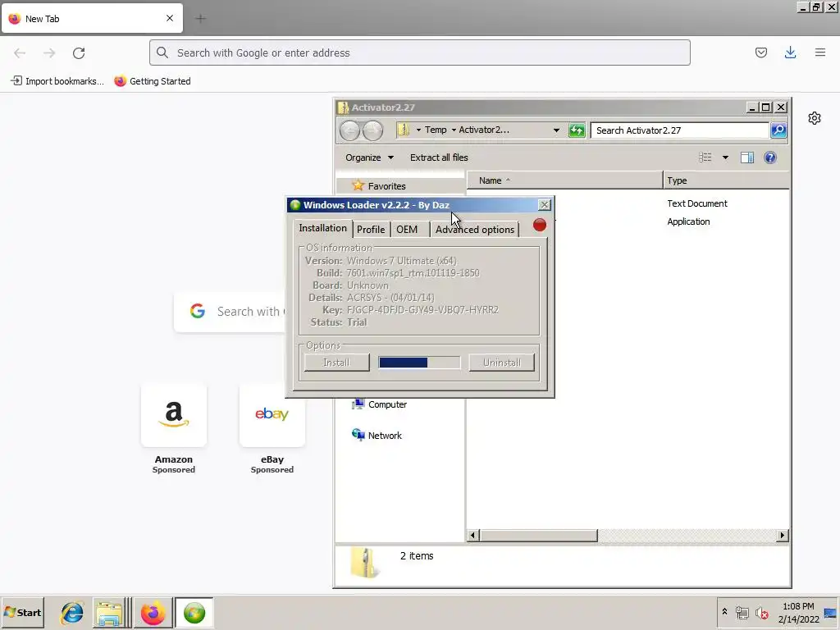Open Getting Started bookmark
Image resolution: width=840 pixels, height=630 pixels.
[153, 81]
